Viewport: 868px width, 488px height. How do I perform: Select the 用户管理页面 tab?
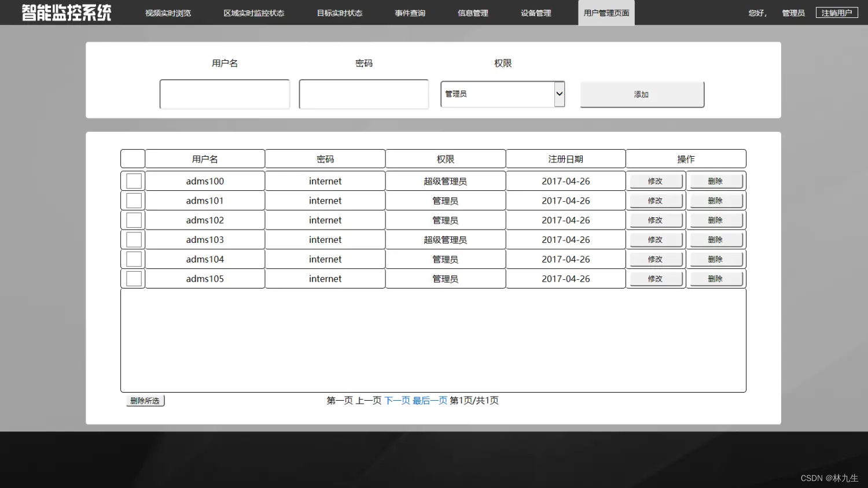pos(606,13)
